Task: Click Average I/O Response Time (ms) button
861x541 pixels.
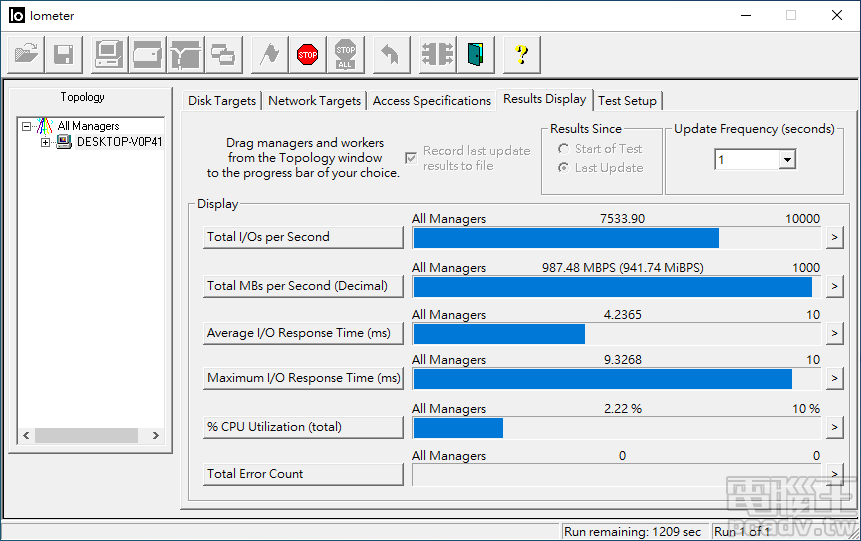Action: 303,333
